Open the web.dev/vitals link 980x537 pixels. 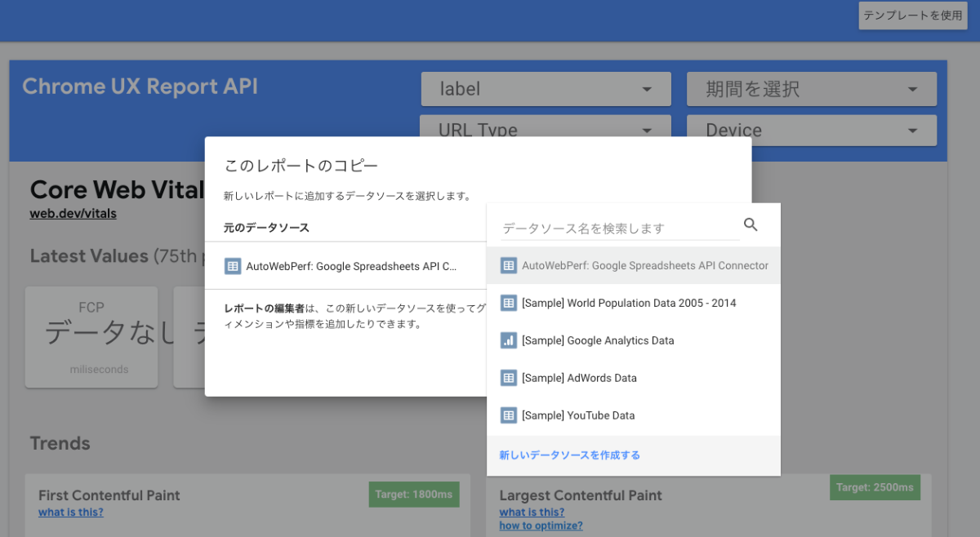coord(73,214)
